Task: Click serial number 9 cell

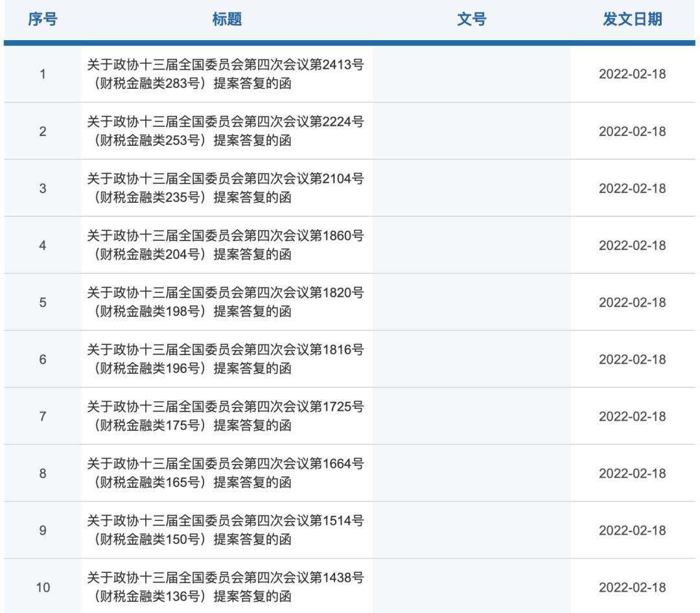Action: (x=43, y=531)
